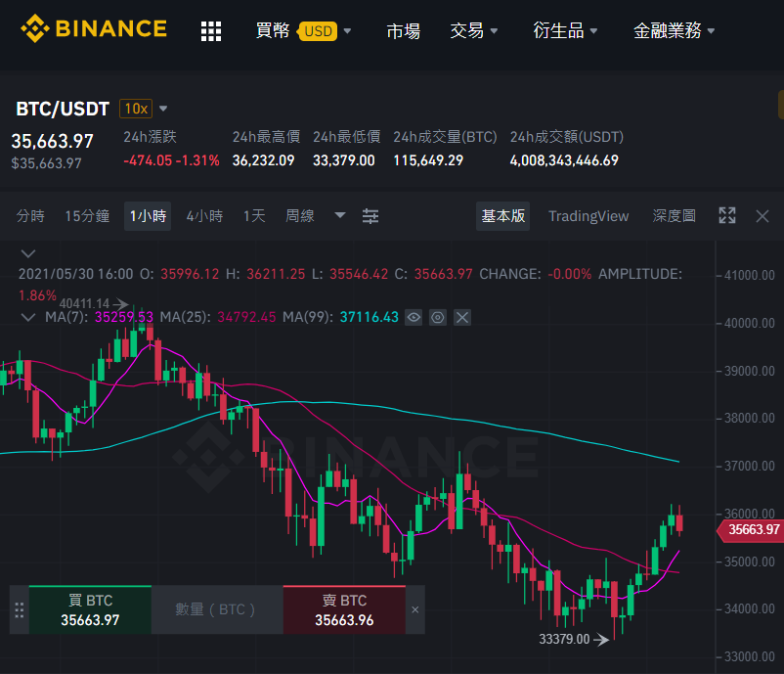Expand more time intervals dropdown

point(340,215)
